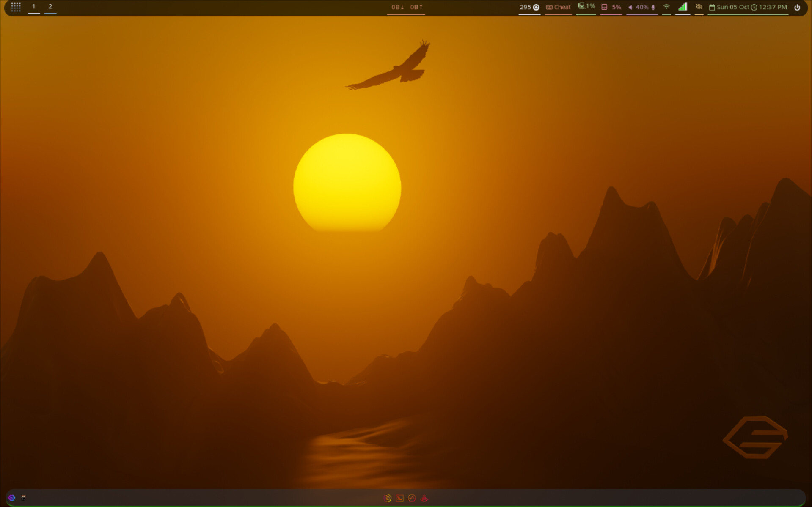Open the power menu
Viewport: 812px width, 507px height.
[797, 7]
